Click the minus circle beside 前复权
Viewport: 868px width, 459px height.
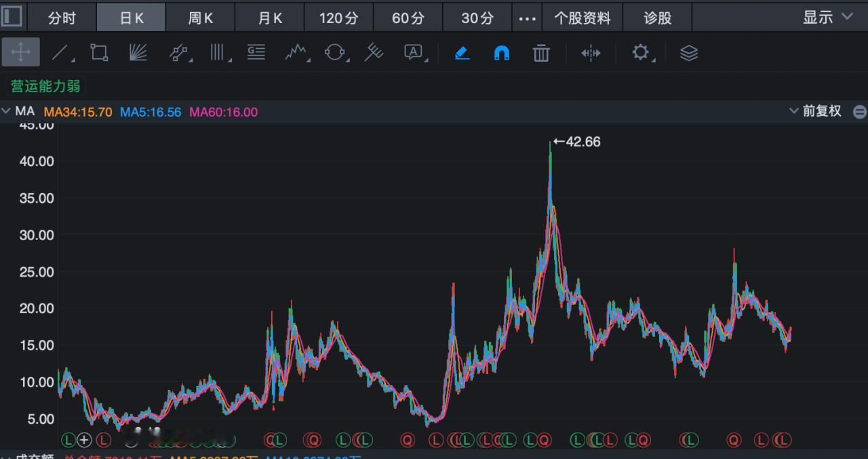[859, 112]
